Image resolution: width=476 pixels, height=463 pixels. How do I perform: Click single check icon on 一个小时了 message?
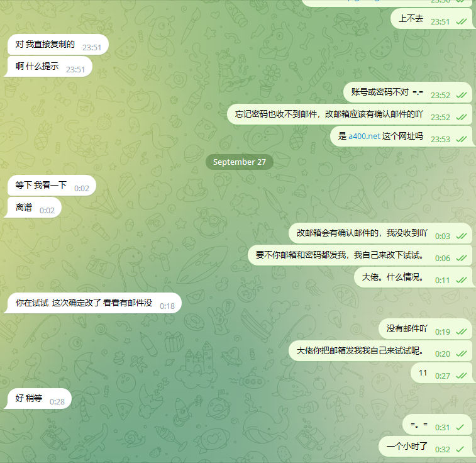tap(460, 449)
